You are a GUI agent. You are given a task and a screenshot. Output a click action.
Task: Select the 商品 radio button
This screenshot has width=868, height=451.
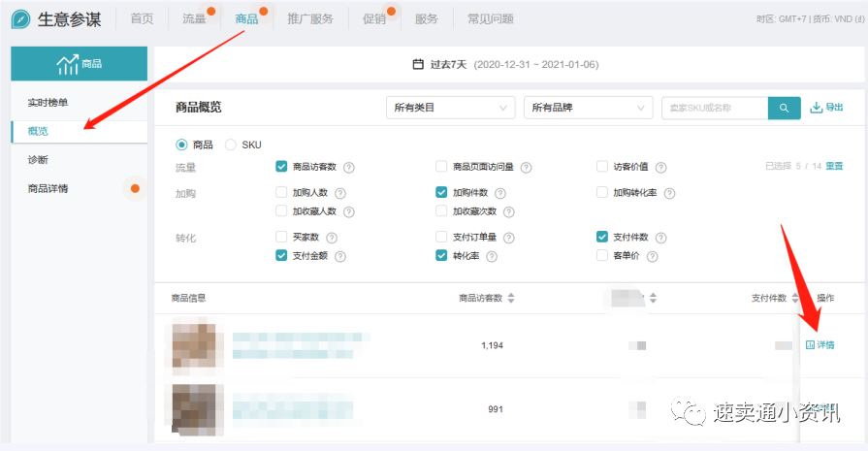point(181,145)
